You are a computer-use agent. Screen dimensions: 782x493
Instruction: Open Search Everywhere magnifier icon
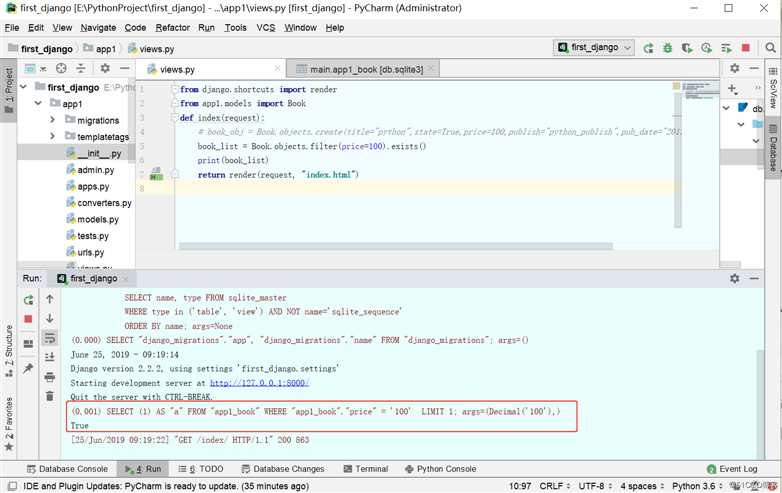(770, 48)
